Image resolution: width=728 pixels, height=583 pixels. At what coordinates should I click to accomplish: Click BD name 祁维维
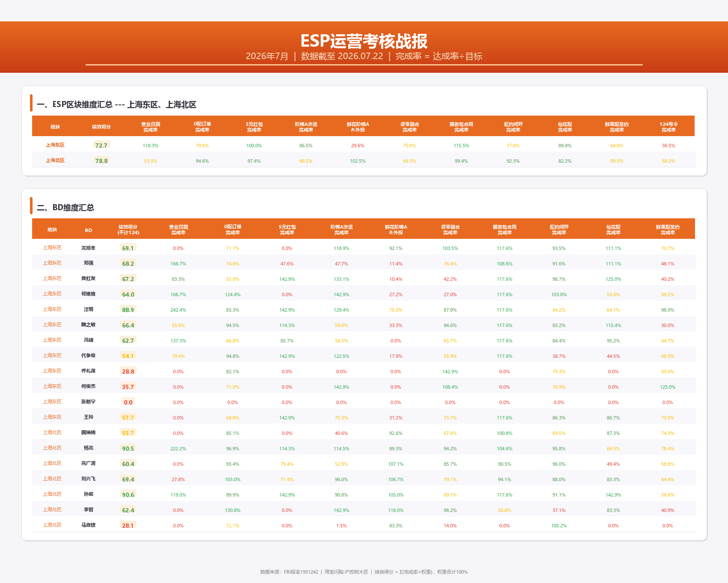coord(89,294)
